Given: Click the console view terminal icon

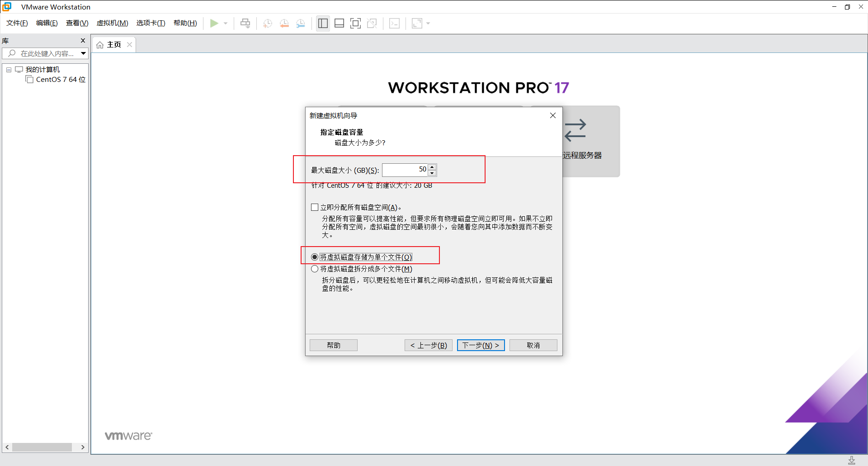Looking at the screenshot, I should pyautogui.click(x=394, y=23).
